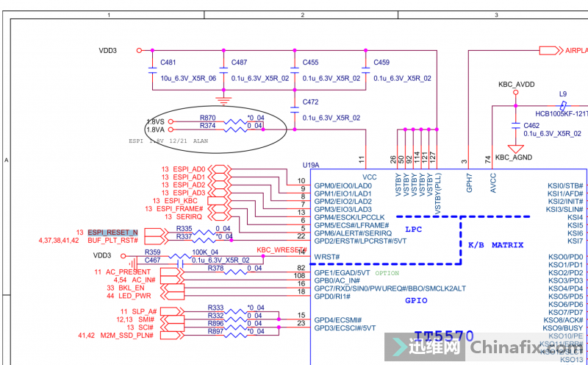The image size is (588, 365).
Task: Click capacitor label C487
Action: pyautogui.click(x=240, y=63)
